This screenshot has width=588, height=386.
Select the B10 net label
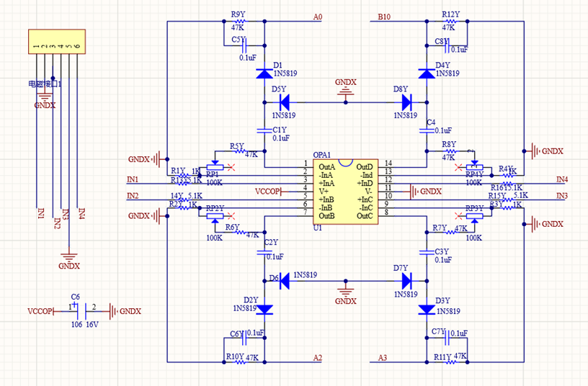coord(384,17)
